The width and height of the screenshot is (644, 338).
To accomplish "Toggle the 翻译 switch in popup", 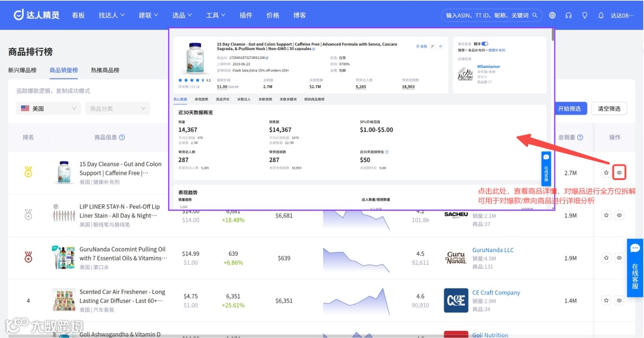I will coord(485,44).
